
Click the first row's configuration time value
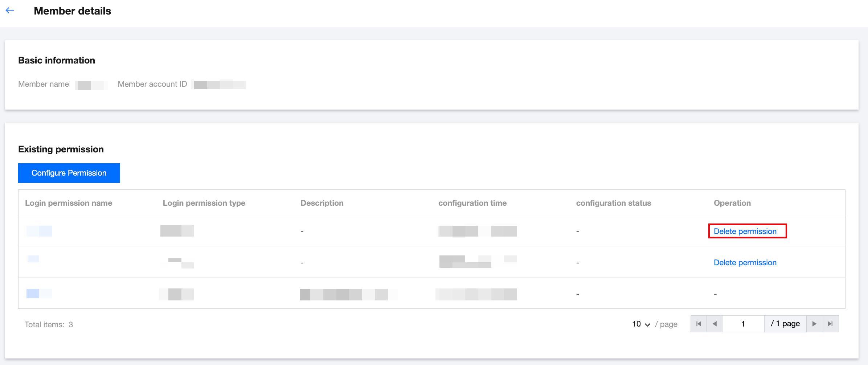(477, 231)
